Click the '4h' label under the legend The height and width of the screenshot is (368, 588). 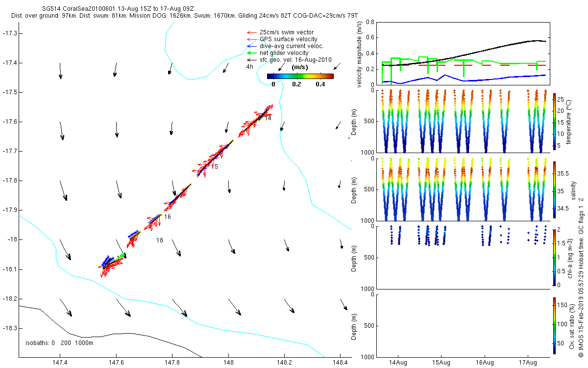point(250,67)
